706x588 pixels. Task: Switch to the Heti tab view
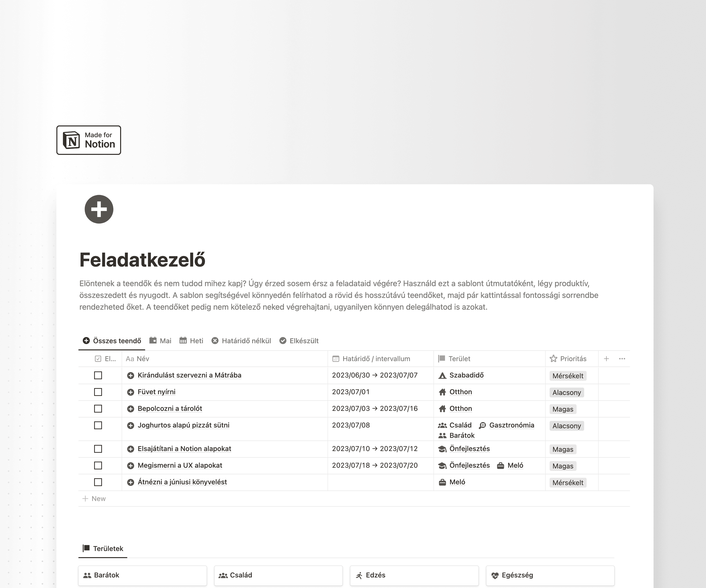[195, 341]
